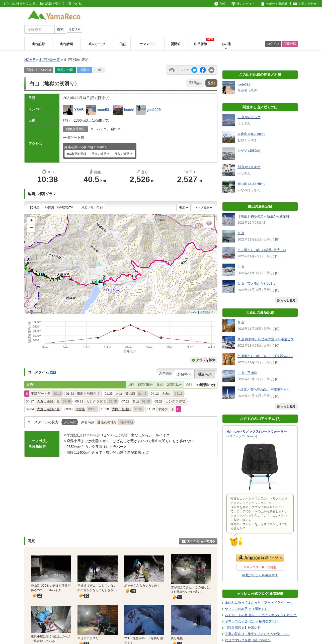Zoom out on the map
Image resolution: width=322 pixels, height=644 pixels.
coord(31,228)
